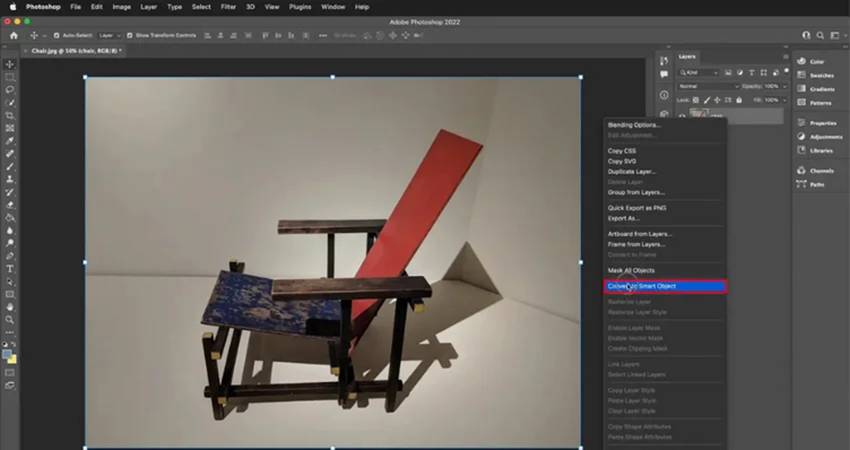The image size is (850, 450).
Task: Open the Photoshop search icon
Action: click(x=820, y=35)
